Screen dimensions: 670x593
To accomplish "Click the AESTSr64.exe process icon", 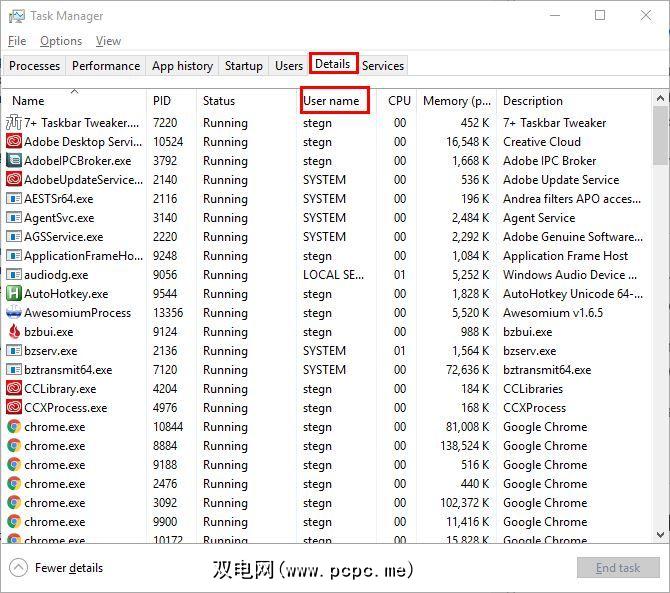I will pos(14,199).
